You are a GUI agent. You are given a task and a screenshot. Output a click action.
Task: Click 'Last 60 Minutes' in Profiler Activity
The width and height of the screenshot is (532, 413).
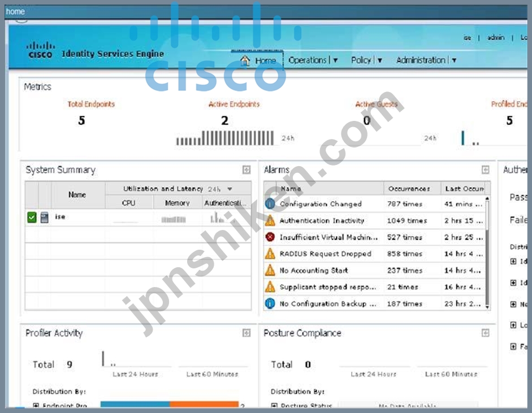coord(212,374)
